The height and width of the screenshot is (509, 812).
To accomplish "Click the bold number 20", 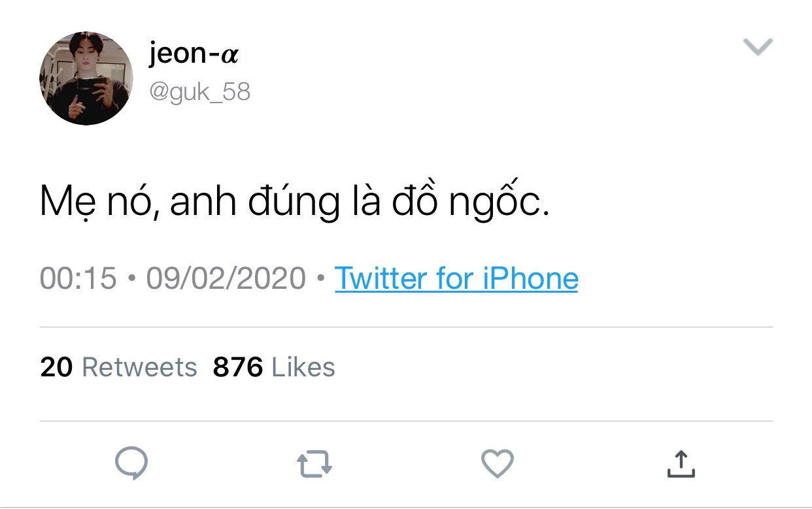I will (x=56, y=367).
